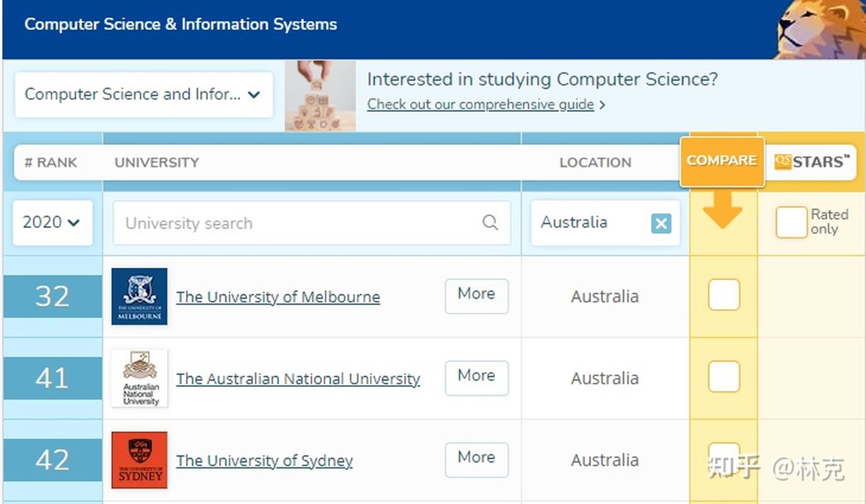
Task: Open the comprehensive guide link
Action: pos(481,105)
